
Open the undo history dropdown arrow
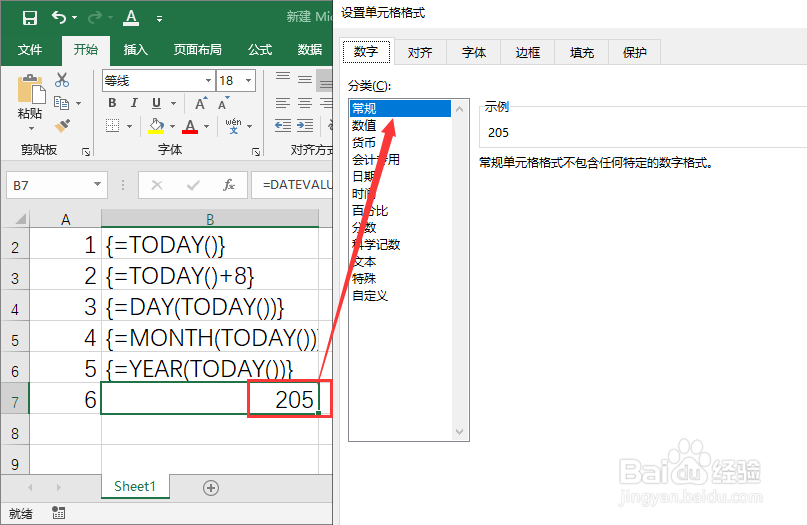coord(75,18)
